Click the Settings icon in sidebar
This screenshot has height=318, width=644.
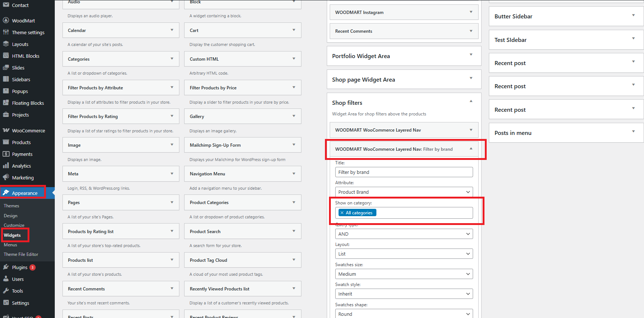point(6,302)
